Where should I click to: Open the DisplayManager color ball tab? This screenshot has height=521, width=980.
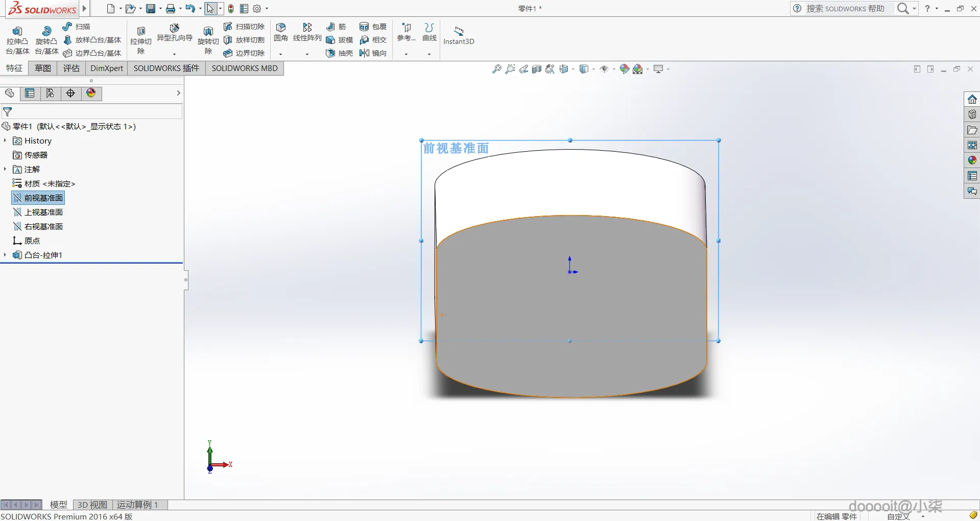[91, 93]
